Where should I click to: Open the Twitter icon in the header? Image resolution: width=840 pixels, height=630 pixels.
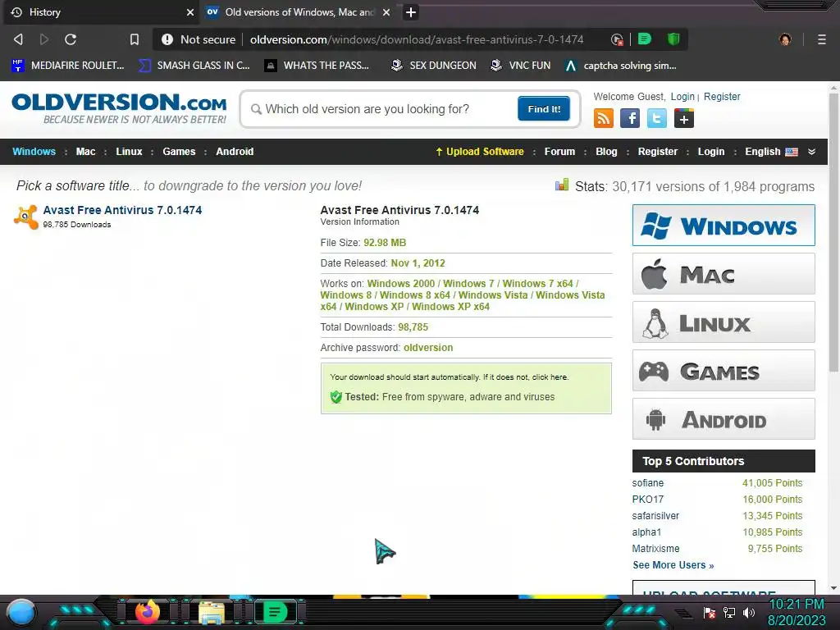657,118
